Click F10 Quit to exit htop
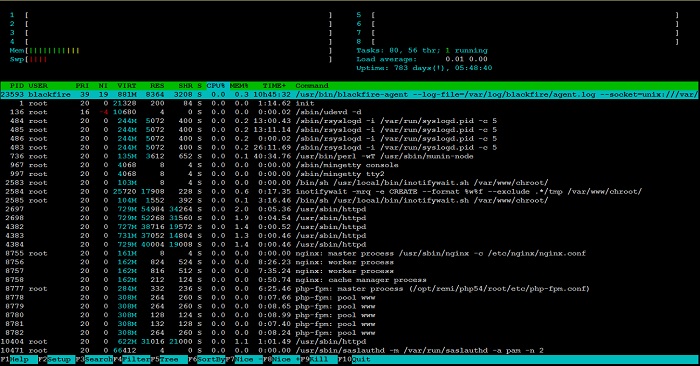Viewport: 700px width, 366px height. 355,359
